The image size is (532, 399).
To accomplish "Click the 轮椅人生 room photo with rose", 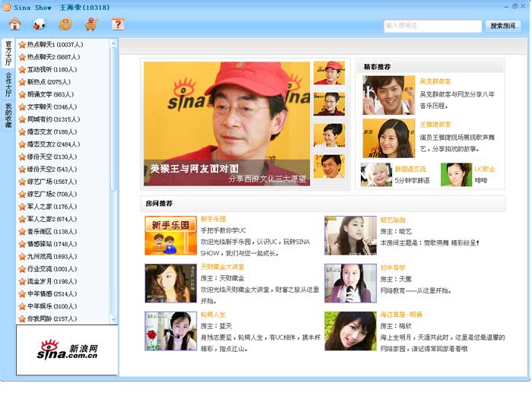I will click(x=171, y=331).
